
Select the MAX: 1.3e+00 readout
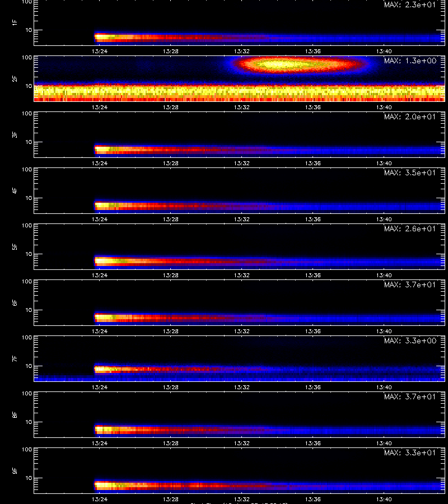pos(410,60)
